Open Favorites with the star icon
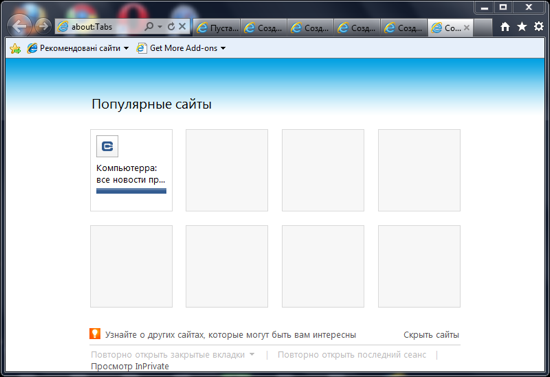 click(x=522, y=26)
